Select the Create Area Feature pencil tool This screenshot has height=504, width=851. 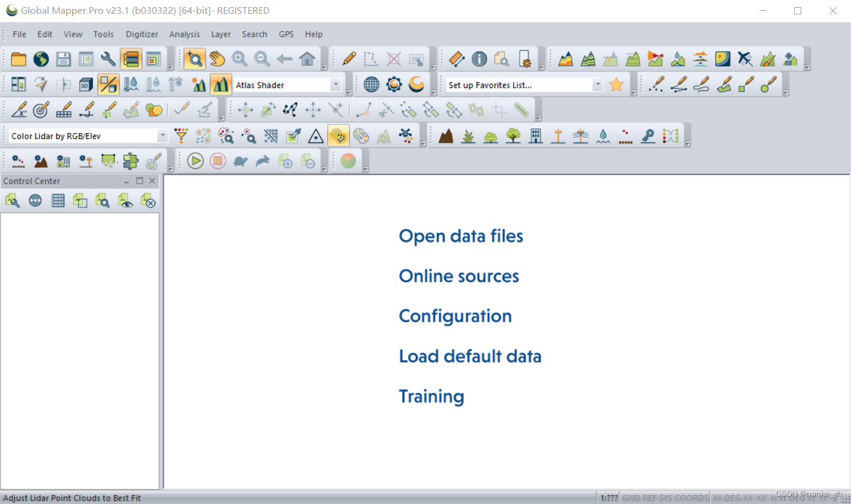click(724, 84)
